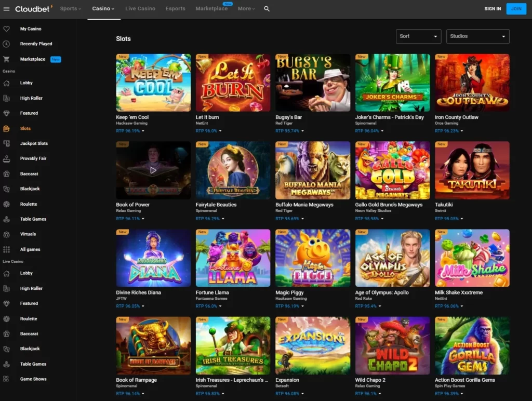532x401 pixels.
Task: Open the Expansion game title link
Action: pos(287,380)
